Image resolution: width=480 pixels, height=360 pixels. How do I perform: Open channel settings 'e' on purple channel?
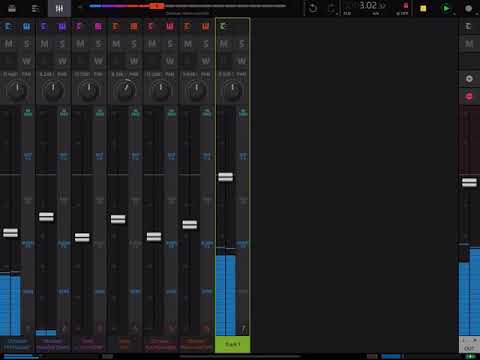44,27
